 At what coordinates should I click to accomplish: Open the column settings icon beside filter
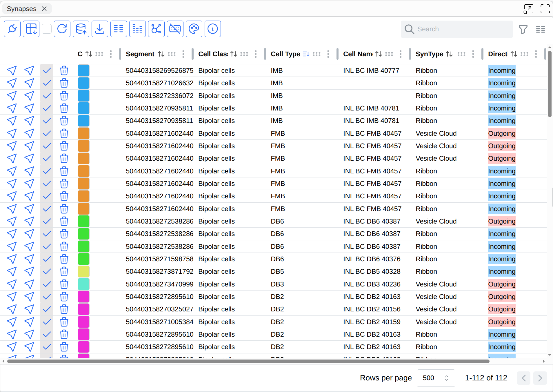(x=541, y=29)
